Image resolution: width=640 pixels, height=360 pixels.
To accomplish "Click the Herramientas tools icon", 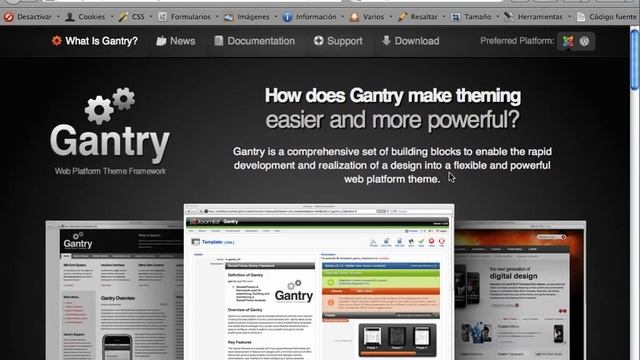I will [x=509, y=17].
